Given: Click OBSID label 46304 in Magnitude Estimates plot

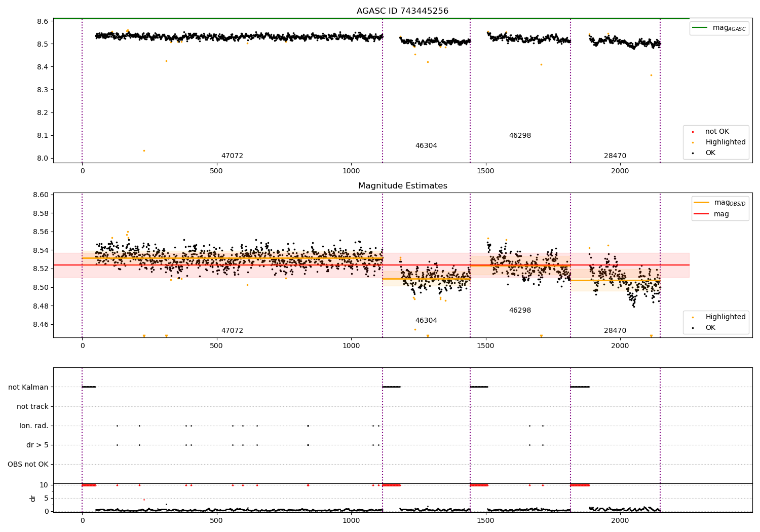Looking at the screenshot, I should [x=426, y=320].
